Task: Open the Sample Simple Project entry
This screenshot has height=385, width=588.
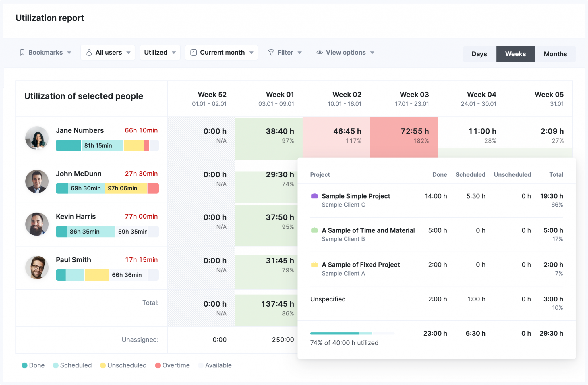Action: point(356,196)
